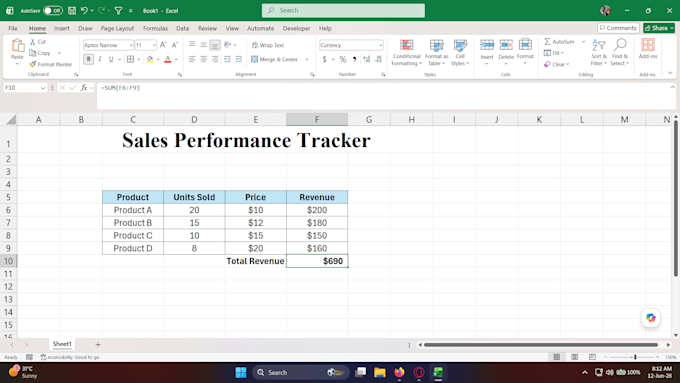680x383 pixels.
Task: Click the Format Painter brush
Action: tap(33, 64)
